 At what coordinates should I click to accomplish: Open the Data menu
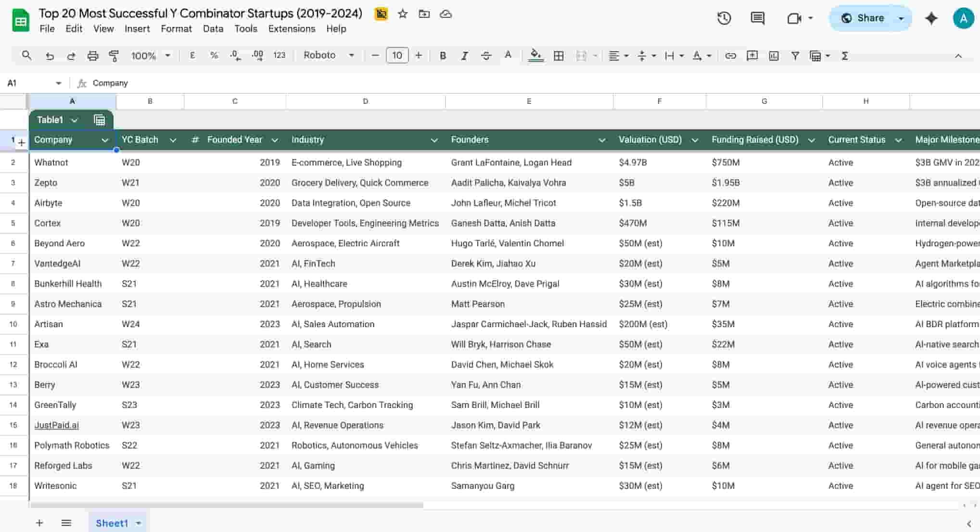click(213, 29)
